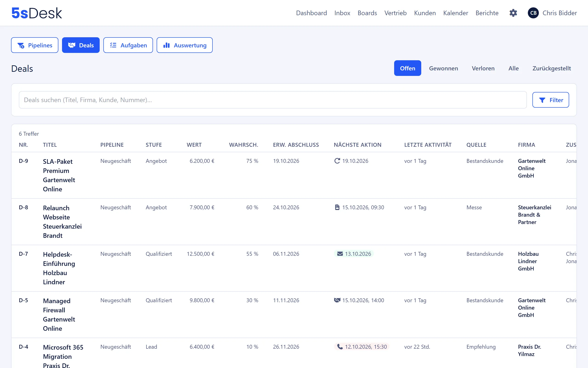Click the Messe source cell
The height and width of the screenshot is (368, 588).
[x=474, y=207]
